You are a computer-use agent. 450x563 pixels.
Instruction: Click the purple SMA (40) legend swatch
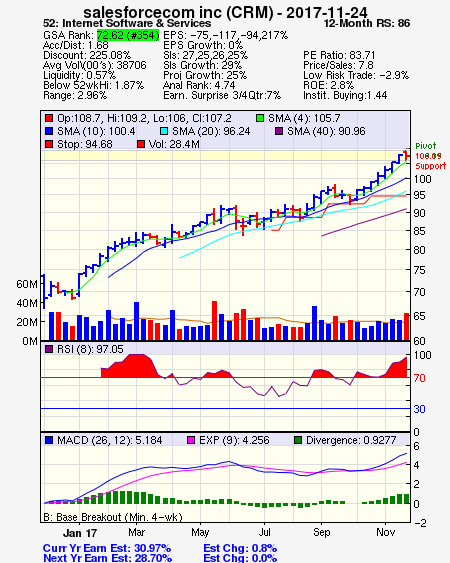[x=279, y=131]
